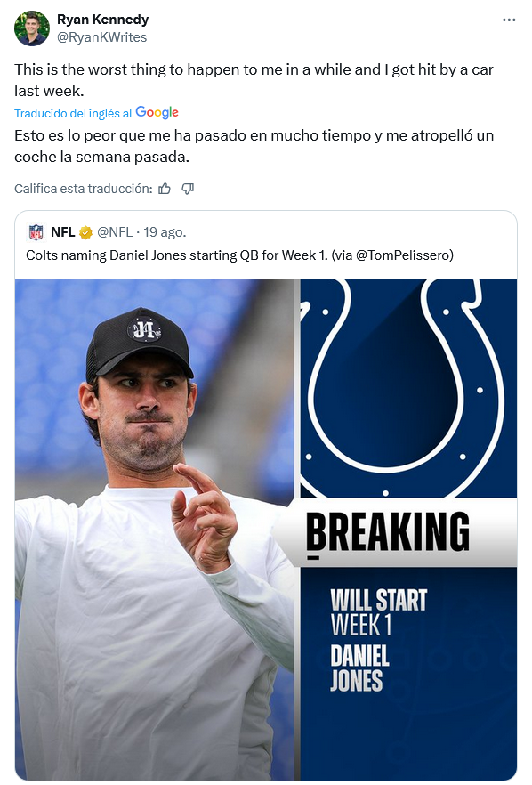The width and height of the screenshot is (532, 785).
Task: Click the Google logo in translation notice
Action: coord(157,113)
